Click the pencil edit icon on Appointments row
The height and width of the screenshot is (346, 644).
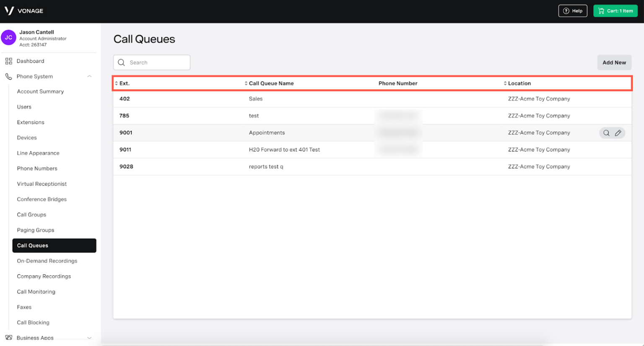tap(618, 133)
